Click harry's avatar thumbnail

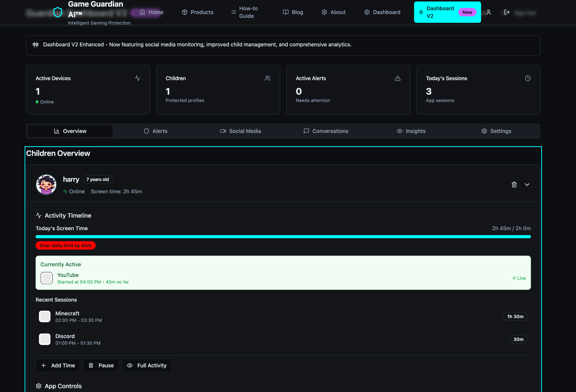pyautogui.click(x=46, y=185)
